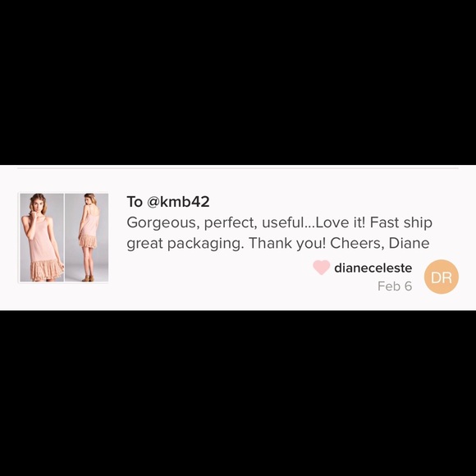Click "great packaging." in the comment
Image resolution: width=476 pixels, height=476 pixels.
[x=185, y=244]
